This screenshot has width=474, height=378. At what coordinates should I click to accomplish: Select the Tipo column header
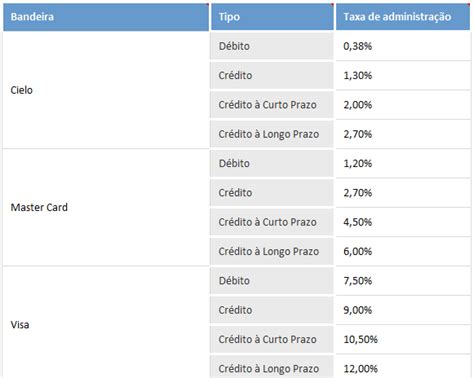coord(272,17)
